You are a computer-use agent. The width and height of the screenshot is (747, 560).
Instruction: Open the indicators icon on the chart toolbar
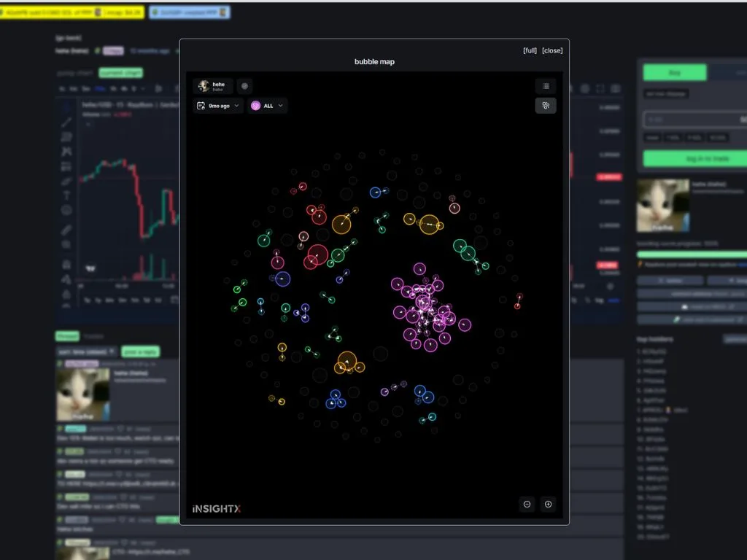point(157,88)
